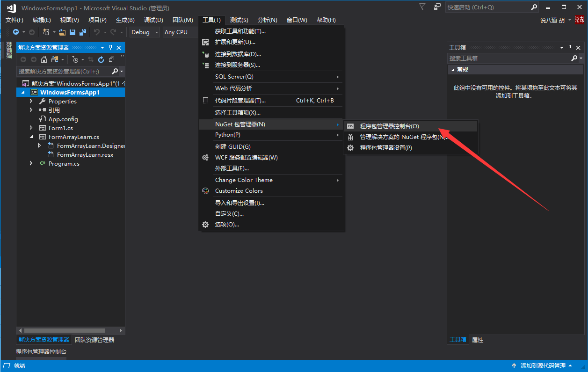
Task: Select Program.cs in the solution tree
Action: pos(64,164)
